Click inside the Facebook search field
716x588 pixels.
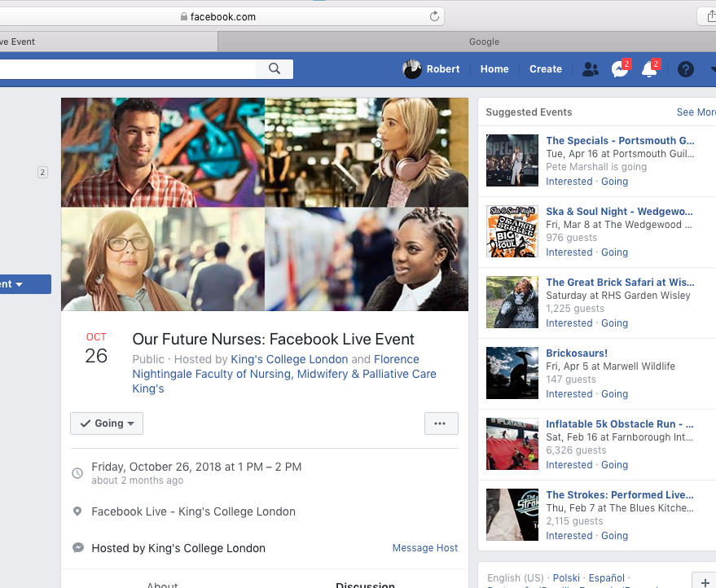tap(128, 68)
